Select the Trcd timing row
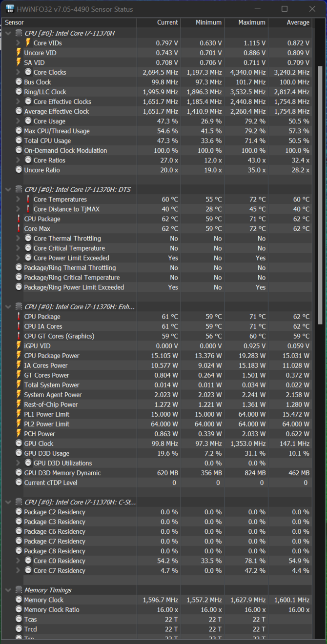The width and height of the screenshot is (327, 644). (x=157, y=629)
